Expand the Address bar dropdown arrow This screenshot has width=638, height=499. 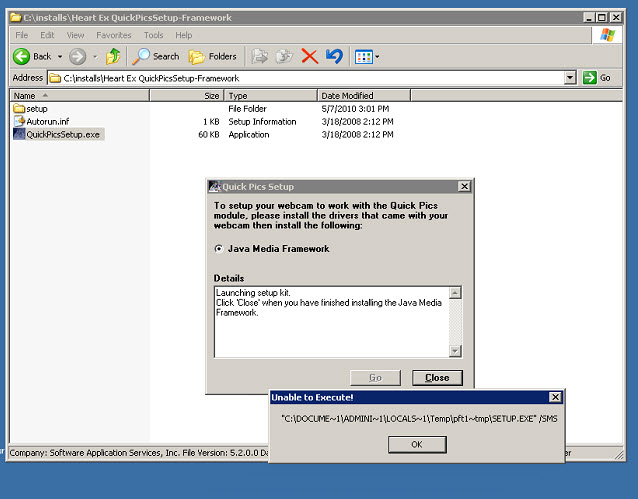pyautogui.click(x=570, y=78)
